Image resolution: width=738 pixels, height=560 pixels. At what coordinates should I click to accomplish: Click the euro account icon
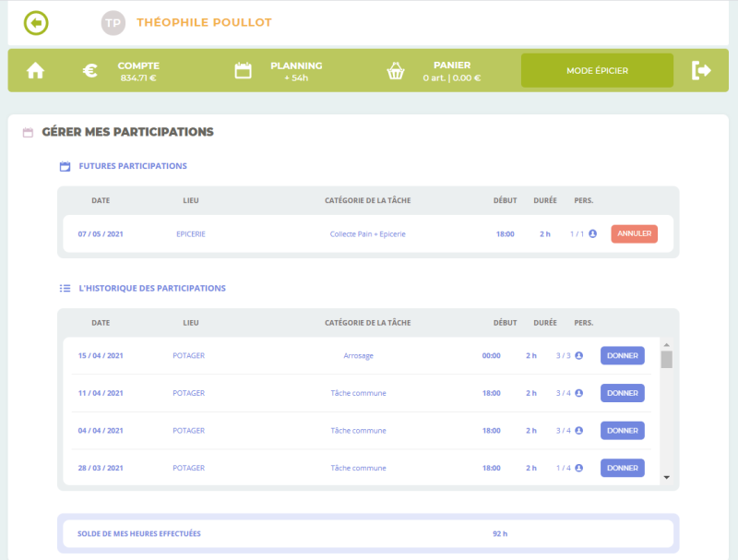pyautogui.click(x=89, y=71)
